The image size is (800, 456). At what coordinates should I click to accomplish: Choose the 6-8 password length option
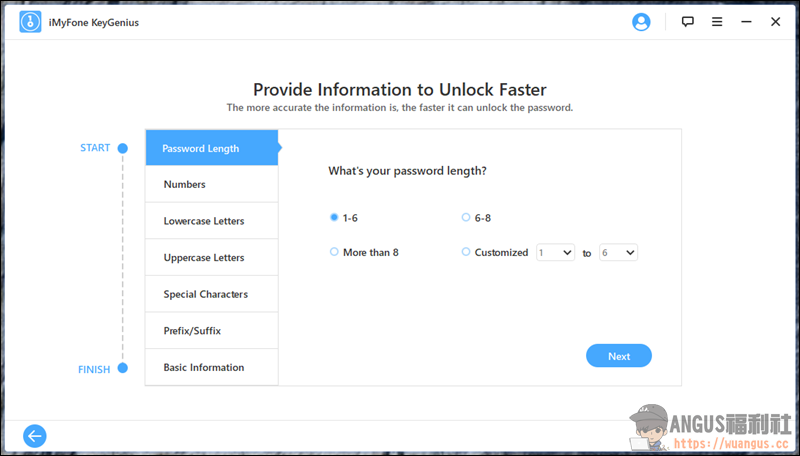coord(466,217)
